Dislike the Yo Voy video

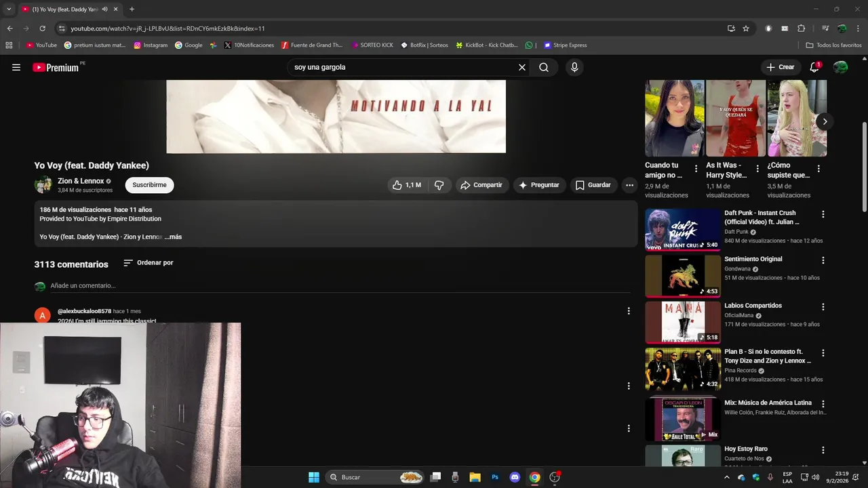click(439, 185)
